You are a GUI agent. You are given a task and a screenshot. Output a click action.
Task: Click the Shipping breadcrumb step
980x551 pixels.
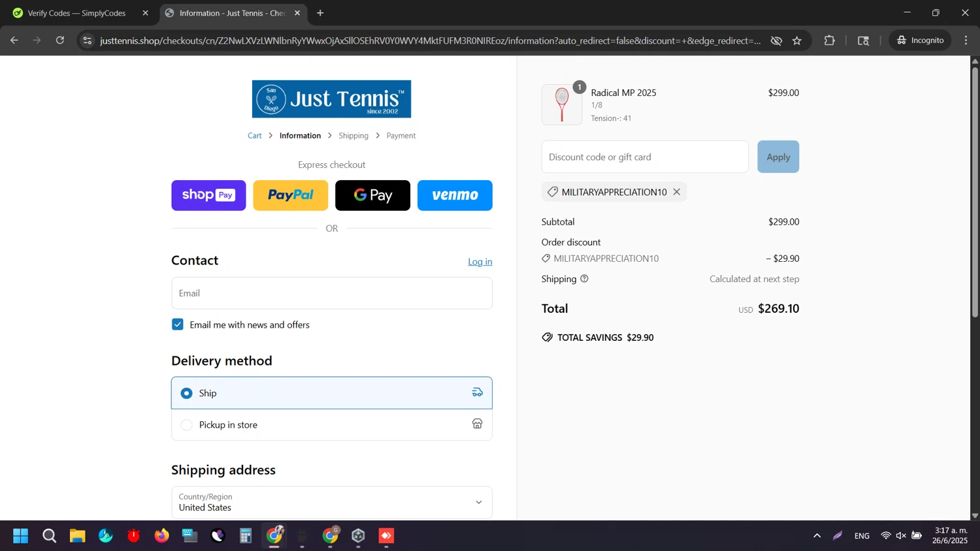click(x=353, y=136)
